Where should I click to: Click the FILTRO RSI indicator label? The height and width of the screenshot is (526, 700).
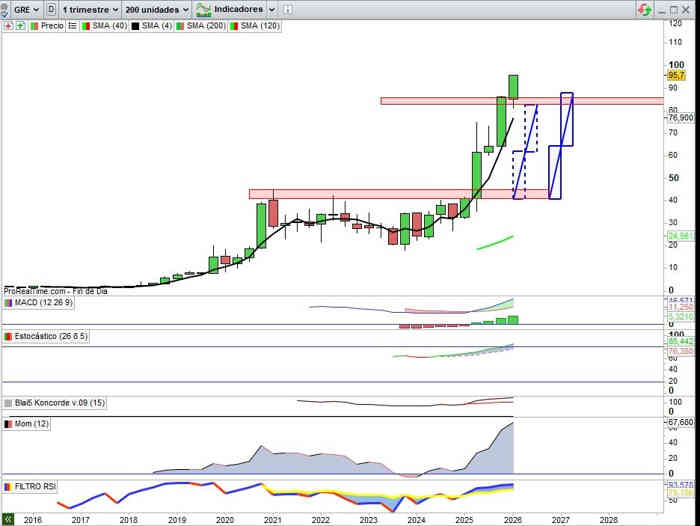pos(35,487)
